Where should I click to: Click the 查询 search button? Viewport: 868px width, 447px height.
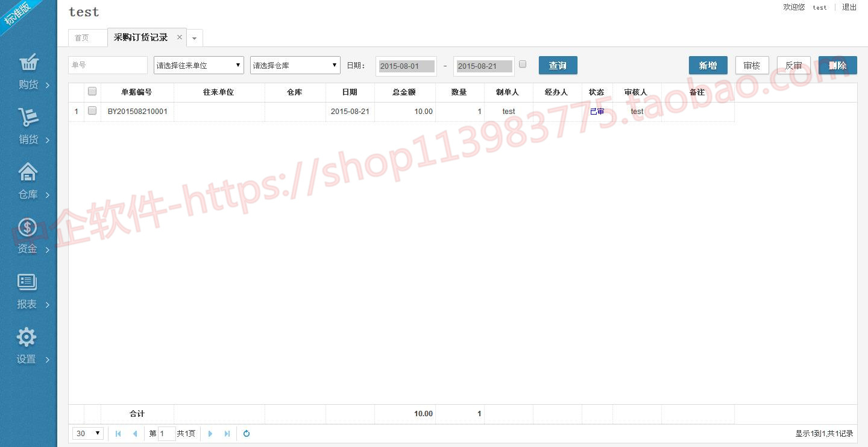point(558,65)
